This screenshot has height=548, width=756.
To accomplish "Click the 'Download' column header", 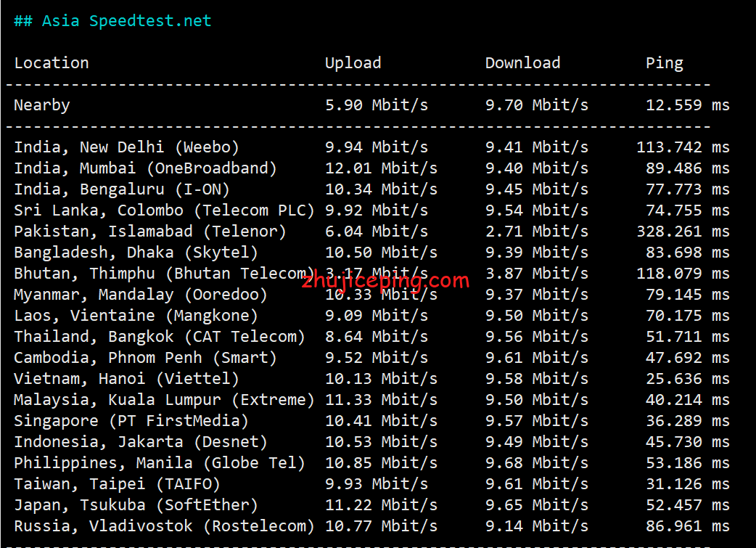I will pos(522,63).
